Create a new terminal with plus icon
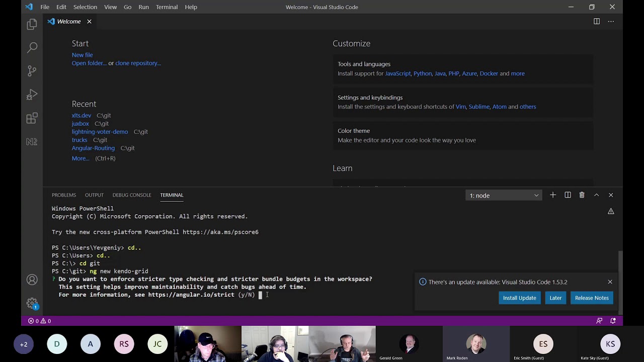 click(552, 195)
